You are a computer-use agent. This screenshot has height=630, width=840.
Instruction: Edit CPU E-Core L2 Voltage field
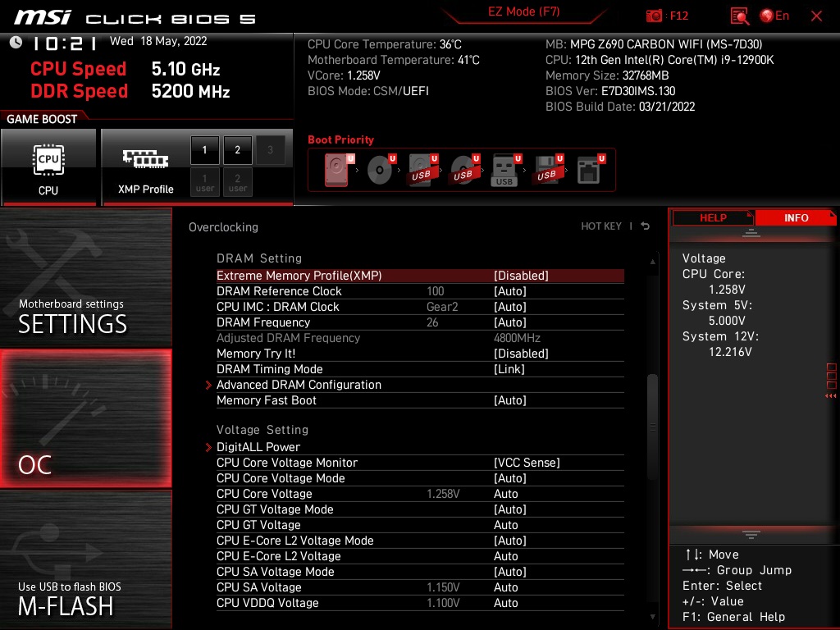tap(420, 555)
